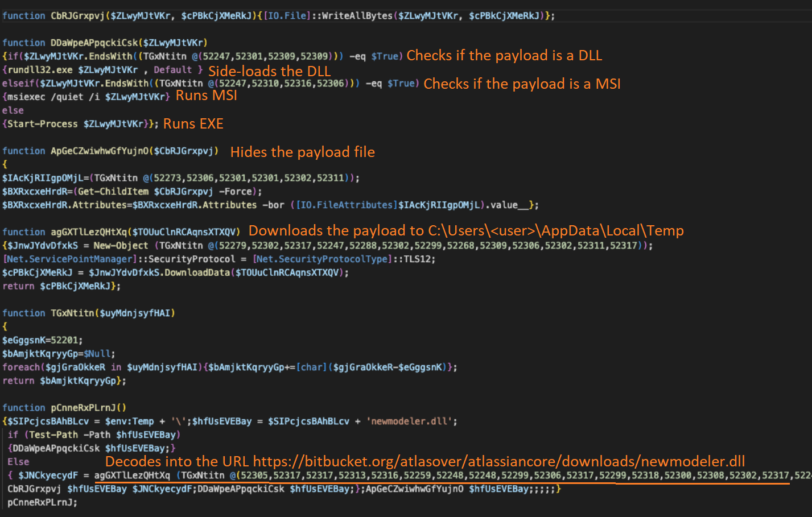Click the line "return $cPBkCjXMeRkJ};"
The width and height of the screenshot is (812, 517).
click(x=61, y=286)
